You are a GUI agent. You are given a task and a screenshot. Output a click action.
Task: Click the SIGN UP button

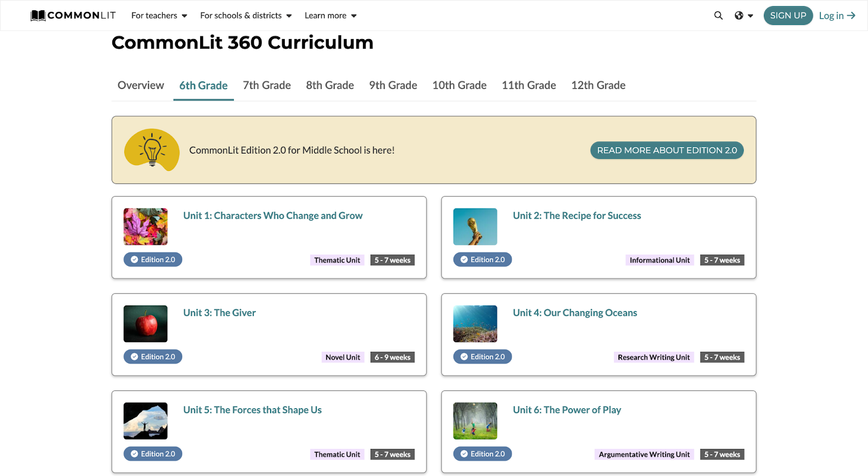[788, 15]
